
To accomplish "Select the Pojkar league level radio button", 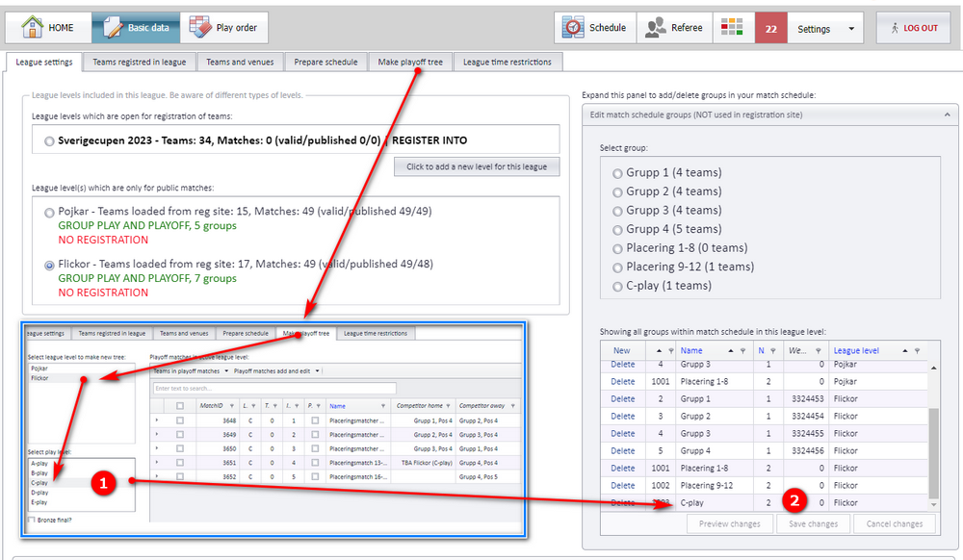I will pos(49,213).
